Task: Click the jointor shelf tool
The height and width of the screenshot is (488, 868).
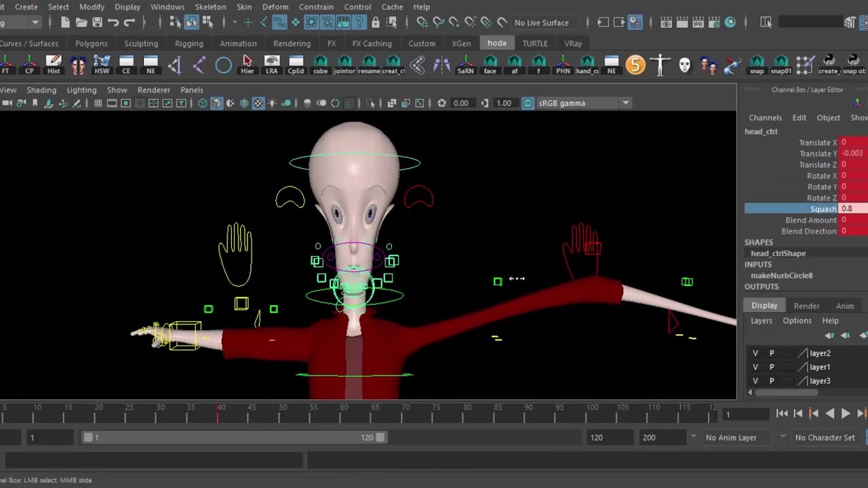Action: (344, 65)
